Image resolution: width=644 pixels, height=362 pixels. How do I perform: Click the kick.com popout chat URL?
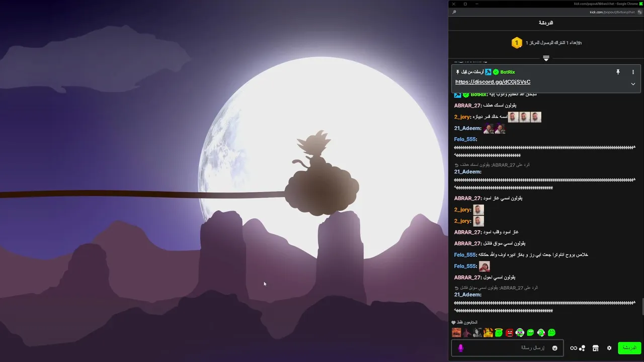click(612, 12)
